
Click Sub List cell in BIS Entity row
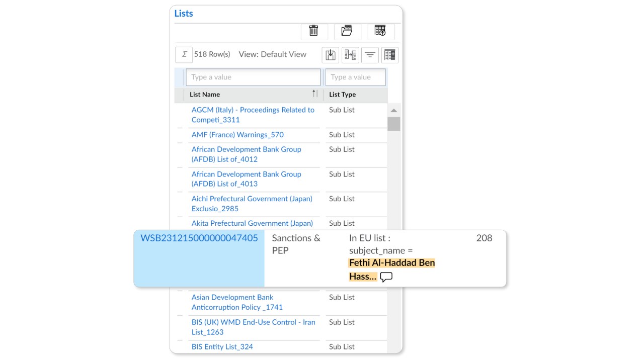[342, 347]
